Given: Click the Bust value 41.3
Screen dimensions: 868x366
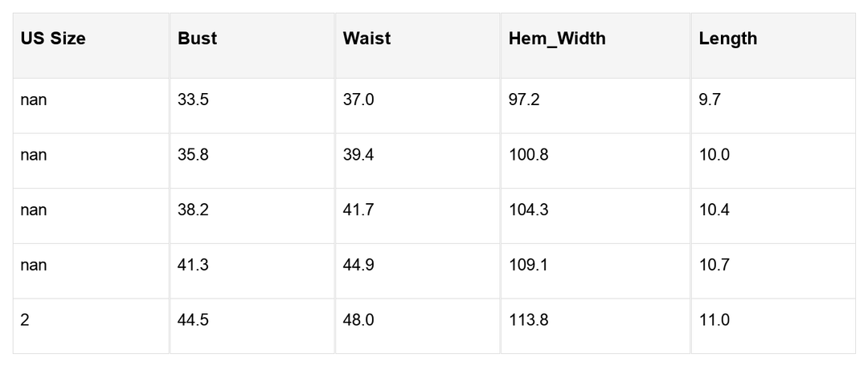Looking at the screenshot, I should (193, 265).
